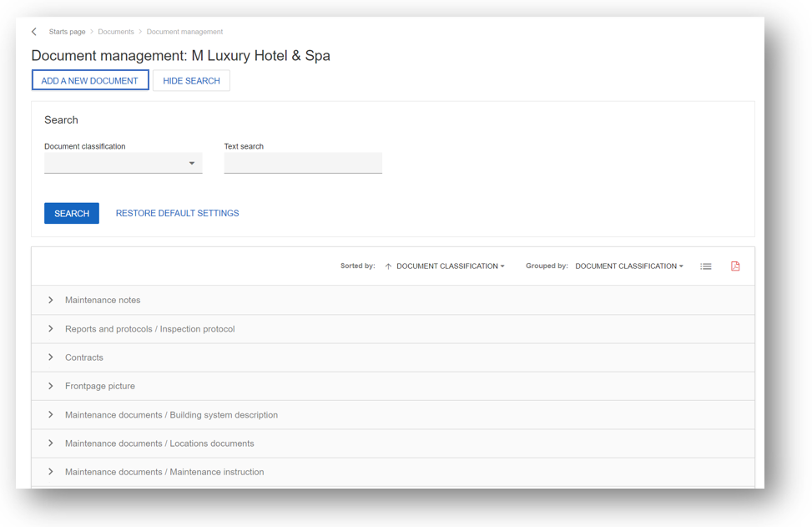
Task: Hide the search panel via HIDE SEARCH
Action: point(191,79)
